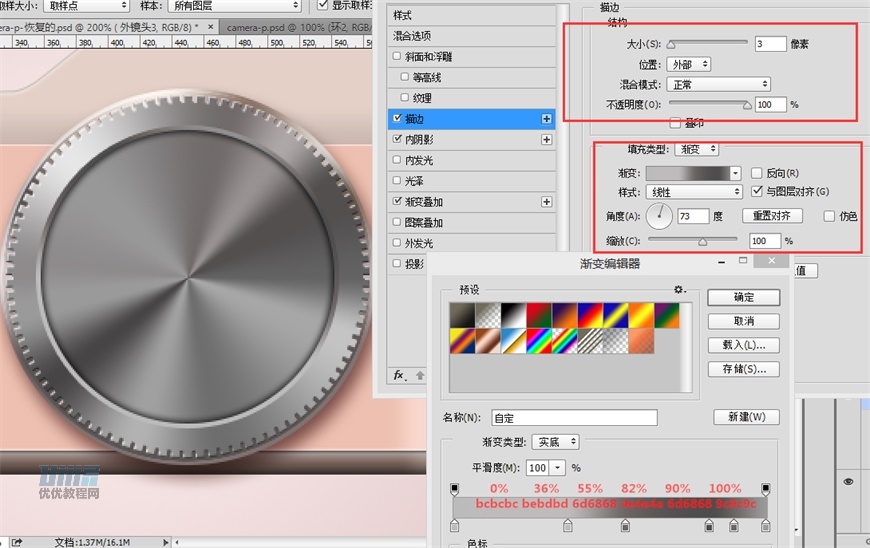Pick the black-to-white gradient preset
The image size is (870, 548).
[x=513, y=315]
